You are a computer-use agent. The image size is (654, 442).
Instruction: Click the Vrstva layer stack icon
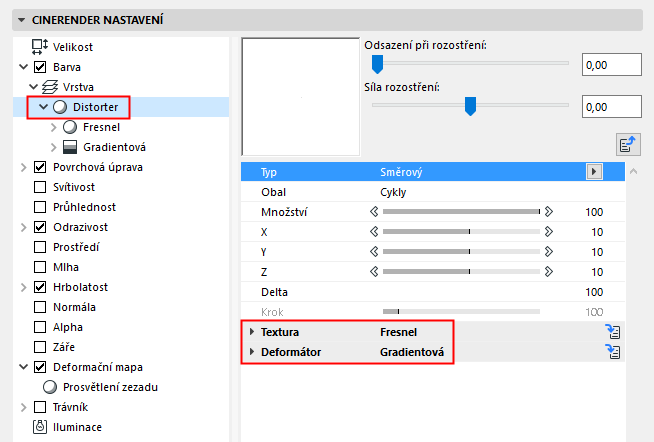[x=50, y=87]
